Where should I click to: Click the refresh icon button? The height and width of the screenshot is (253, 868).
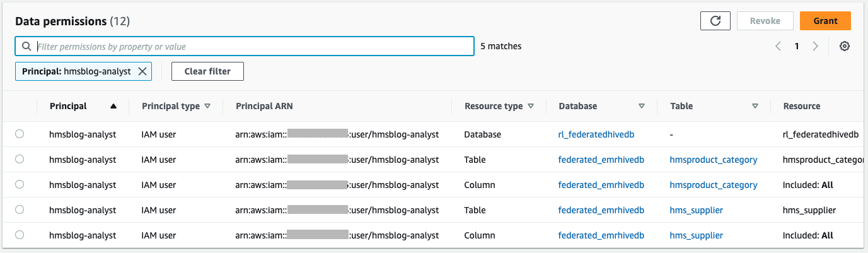715,21
